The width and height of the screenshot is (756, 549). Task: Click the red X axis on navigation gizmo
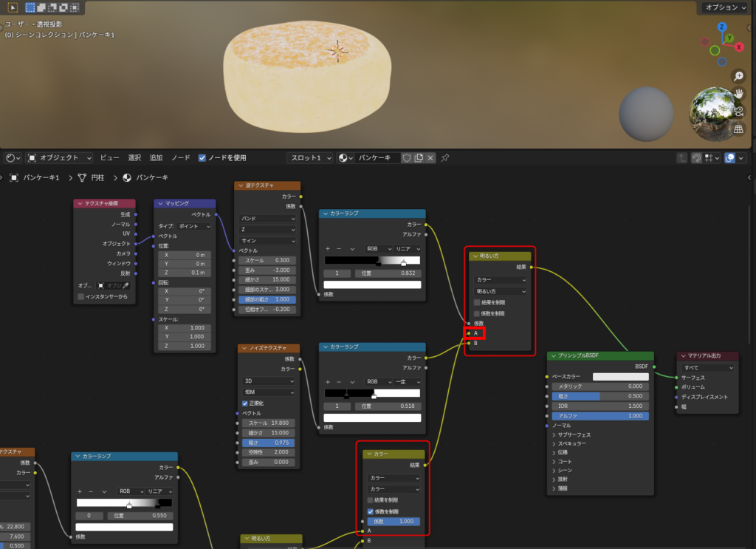point(738,47)
